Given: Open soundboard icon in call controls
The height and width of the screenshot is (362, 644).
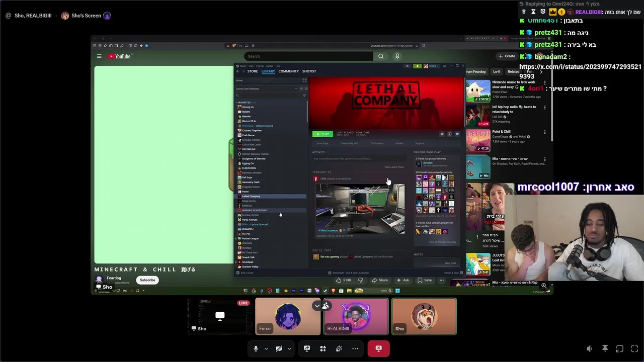Looking at the screenshot, I should pyautogui.click(x=339, y=348).
